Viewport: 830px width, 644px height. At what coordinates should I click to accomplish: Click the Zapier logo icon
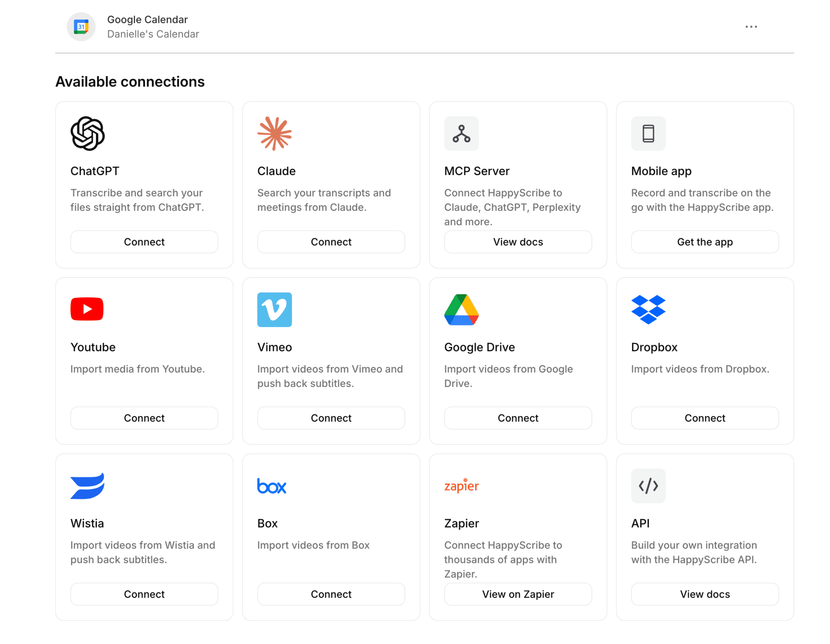pyautogui.click(x=461, y=486)
